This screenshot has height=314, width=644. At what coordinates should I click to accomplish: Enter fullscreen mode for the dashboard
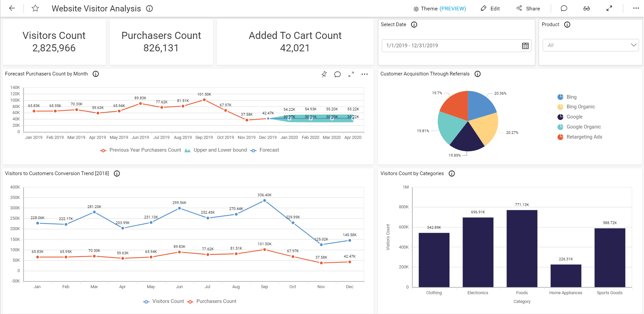609,8
